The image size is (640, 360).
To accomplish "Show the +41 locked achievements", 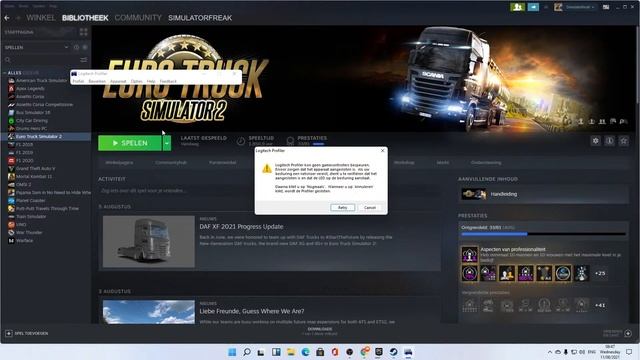I will pyautogui.click(x=600, y=305).
